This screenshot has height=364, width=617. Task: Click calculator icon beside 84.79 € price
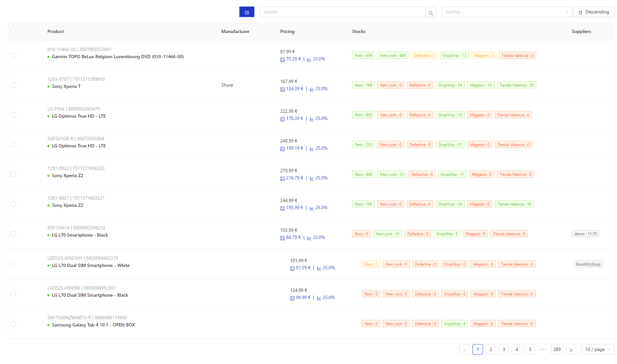283,238
